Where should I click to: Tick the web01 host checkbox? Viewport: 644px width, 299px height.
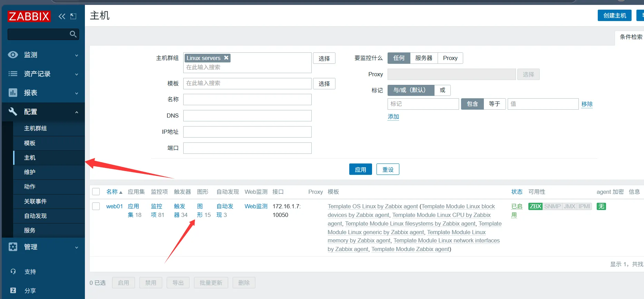point(96,206)
